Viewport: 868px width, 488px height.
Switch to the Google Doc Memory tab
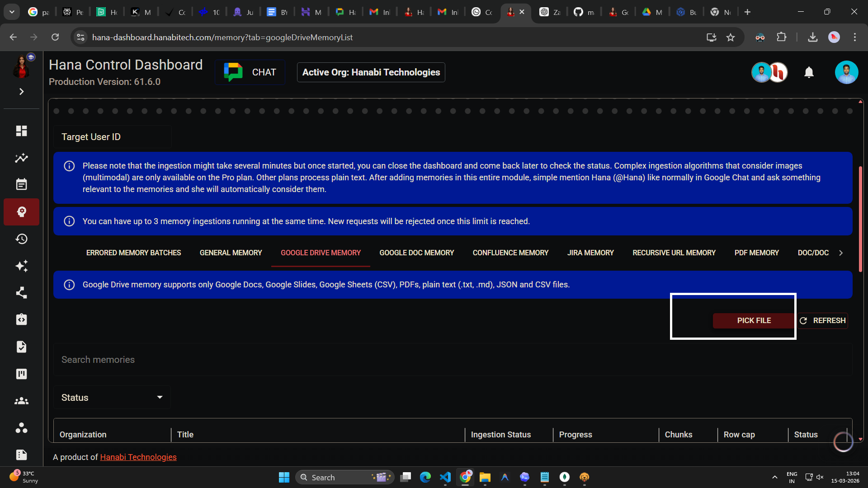[416, 253]
